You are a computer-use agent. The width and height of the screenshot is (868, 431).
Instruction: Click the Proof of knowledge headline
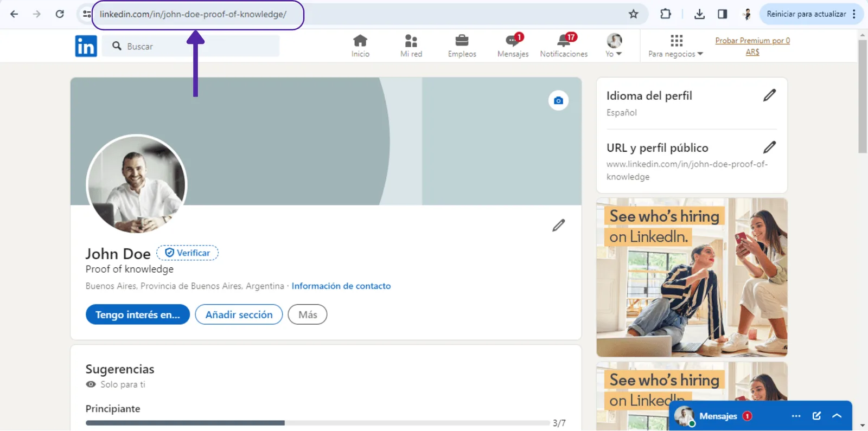[x=130, y=269]
